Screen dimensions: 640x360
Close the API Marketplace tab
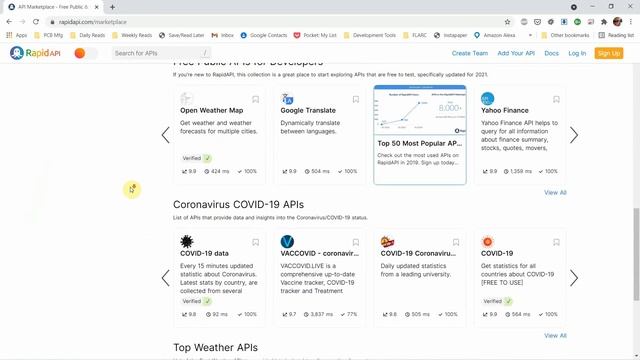[96, 7]
